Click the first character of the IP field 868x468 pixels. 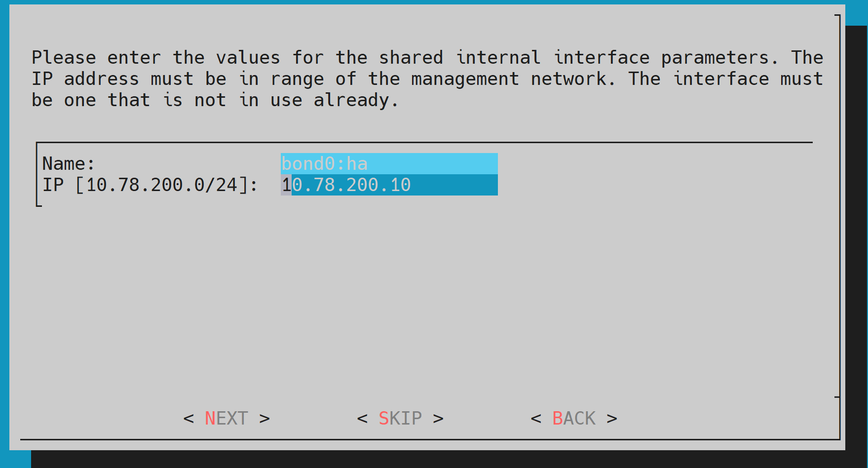[285, 185]
